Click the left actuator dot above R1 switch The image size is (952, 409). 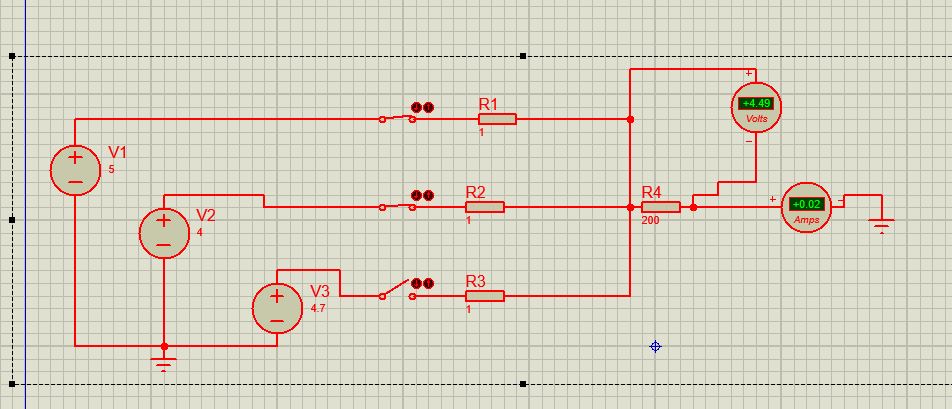pos(417,107)
